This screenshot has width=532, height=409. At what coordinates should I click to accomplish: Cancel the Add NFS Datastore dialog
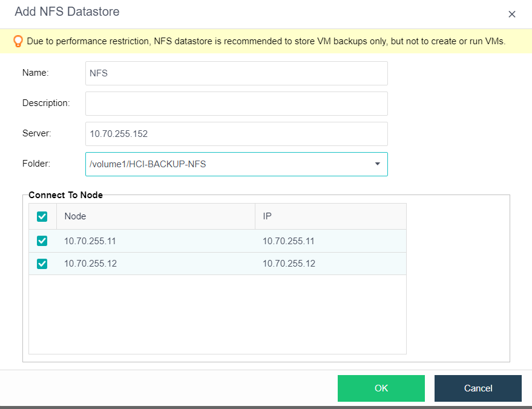478,388
